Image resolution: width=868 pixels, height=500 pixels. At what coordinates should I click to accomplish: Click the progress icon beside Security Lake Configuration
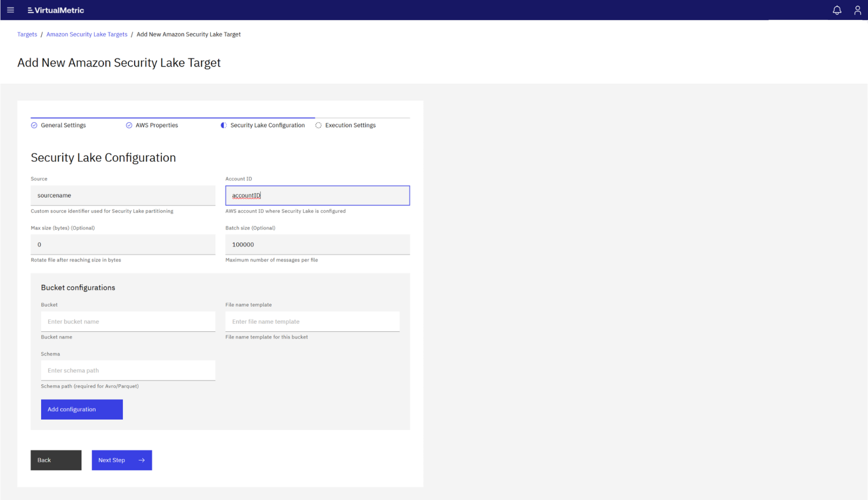click(223, 125)
